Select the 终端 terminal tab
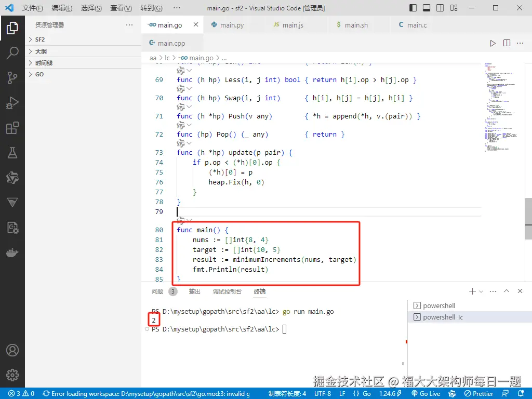This screenshot has height=399, width=532. (260, 291)
